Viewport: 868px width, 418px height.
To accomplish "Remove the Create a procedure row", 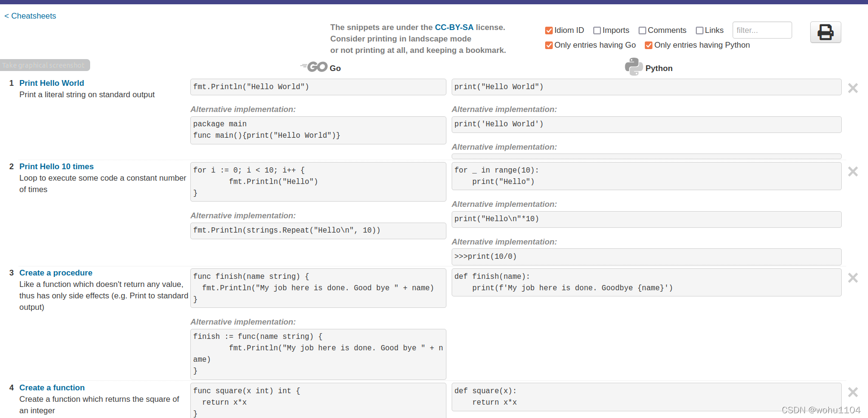I will pyautogui.click(x=853, y=278).
